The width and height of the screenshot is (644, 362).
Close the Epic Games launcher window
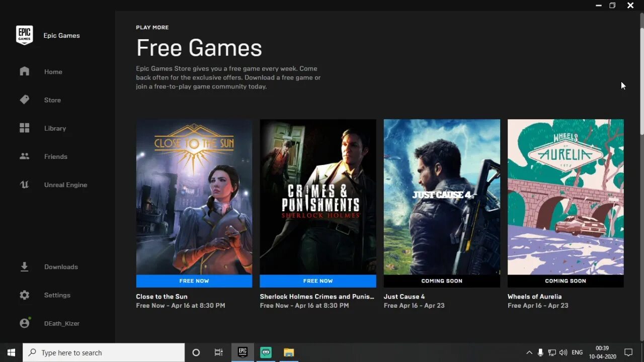click(x=630, y=6)
